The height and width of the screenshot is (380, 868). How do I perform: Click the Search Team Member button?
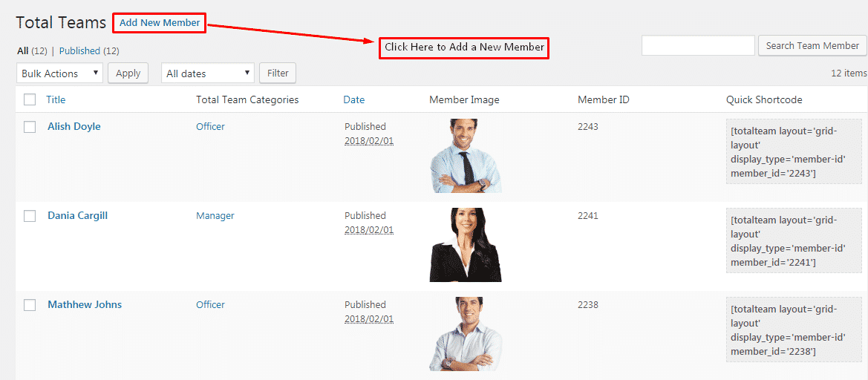(812, 45)
